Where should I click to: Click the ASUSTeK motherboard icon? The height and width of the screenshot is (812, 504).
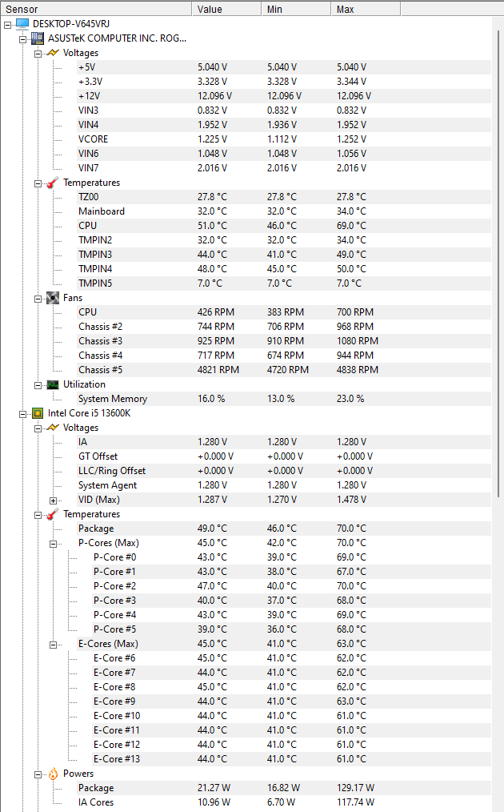click(x=38, y=38)
